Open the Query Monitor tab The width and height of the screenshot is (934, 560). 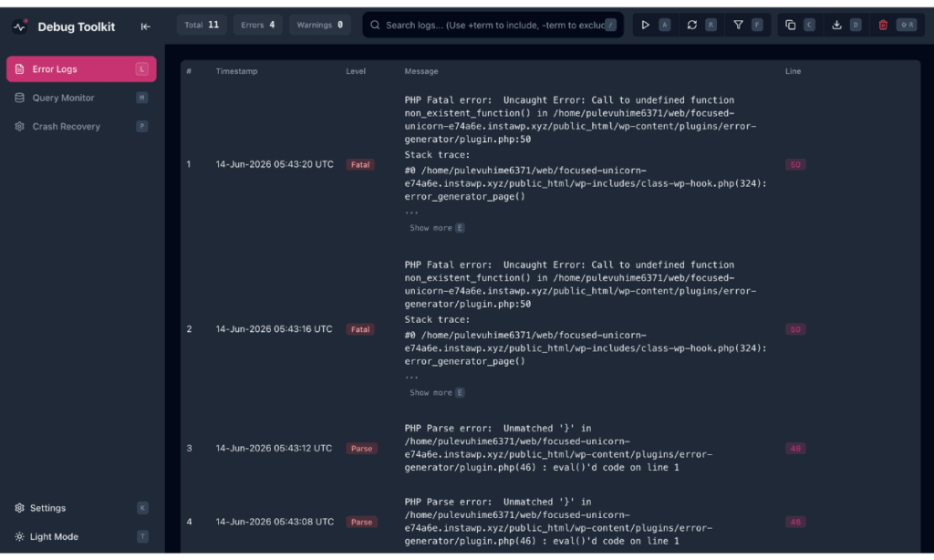81,98
